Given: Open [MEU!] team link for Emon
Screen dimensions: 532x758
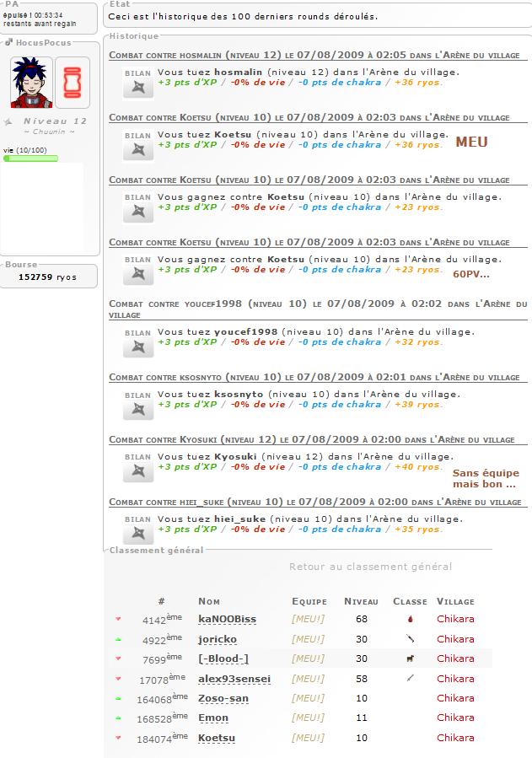Looking at the screenshot, I should pyautogui.click(x=308, y=718).
